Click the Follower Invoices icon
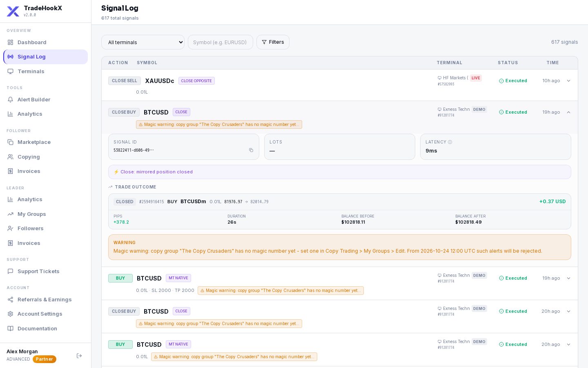Viewport: 588px width, 368px height. [x=11, y=171]
